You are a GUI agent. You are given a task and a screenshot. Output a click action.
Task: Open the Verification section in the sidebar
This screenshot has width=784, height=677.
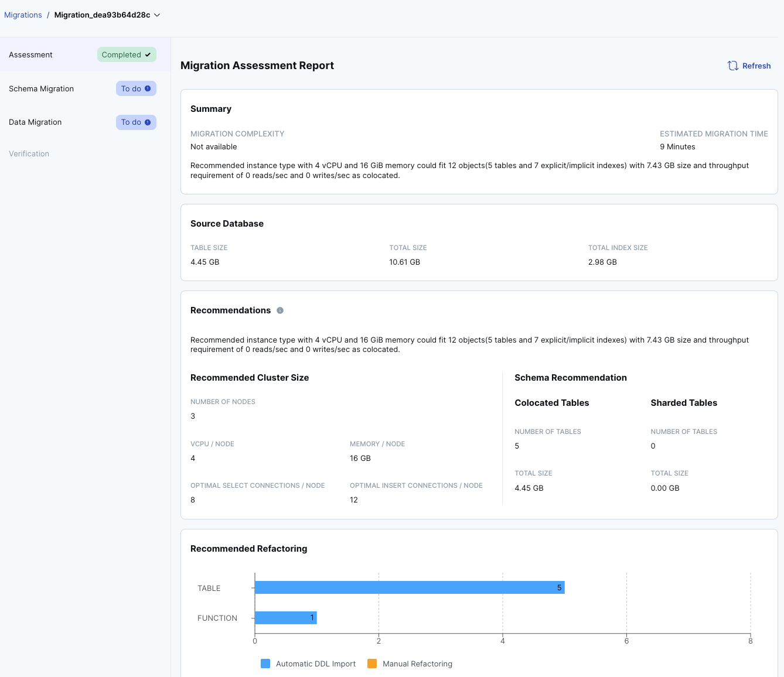29,153
